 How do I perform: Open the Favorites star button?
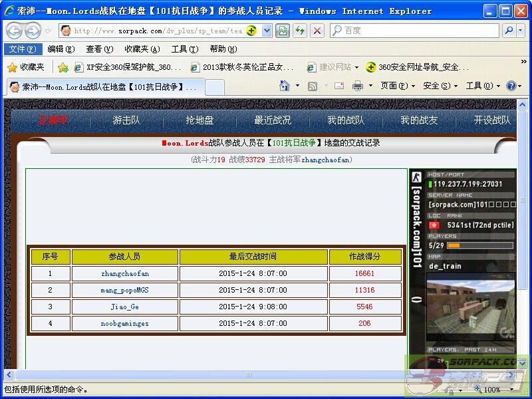coord(25,67)
